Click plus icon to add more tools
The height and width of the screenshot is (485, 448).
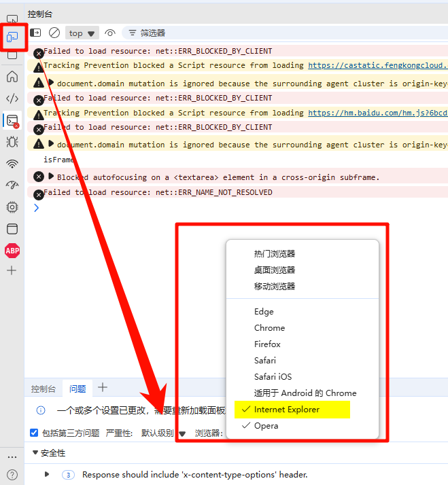[x=12, y=270]
